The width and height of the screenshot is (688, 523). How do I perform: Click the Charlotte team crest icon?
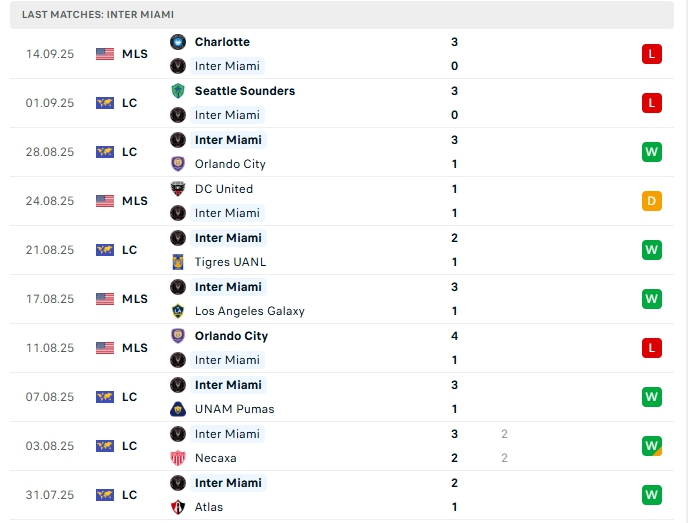point(178,42)
